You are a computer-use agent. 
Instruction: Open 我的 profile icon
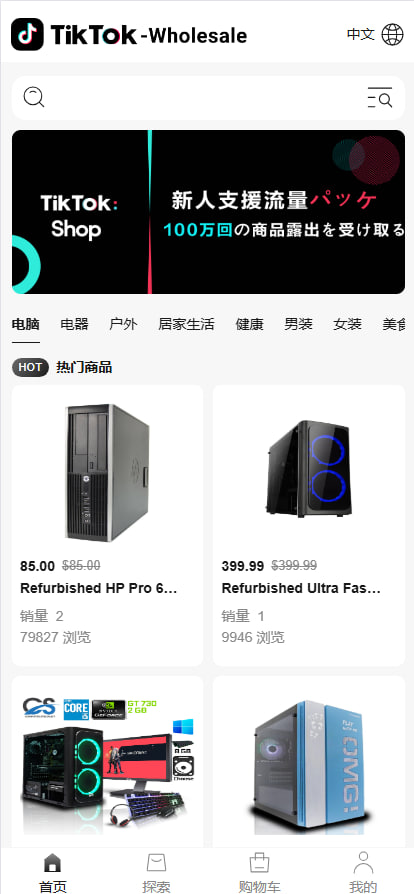tap(363, 863)
